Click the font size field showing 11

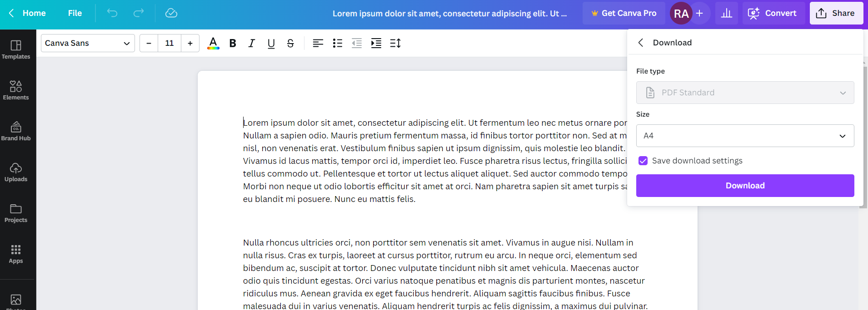pyautogui.click(x=170, y=43)
